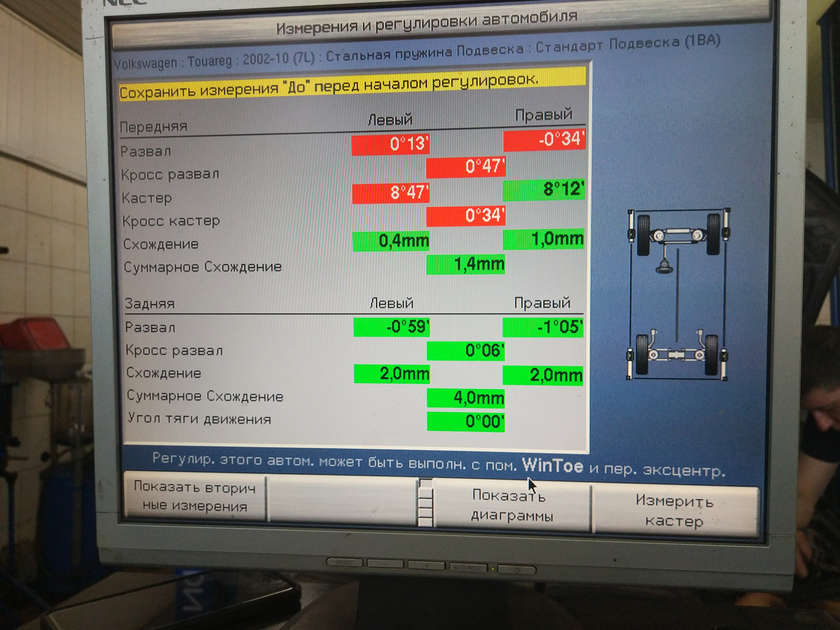Click the 'Передняя' section header

click(x=154, y=127)
